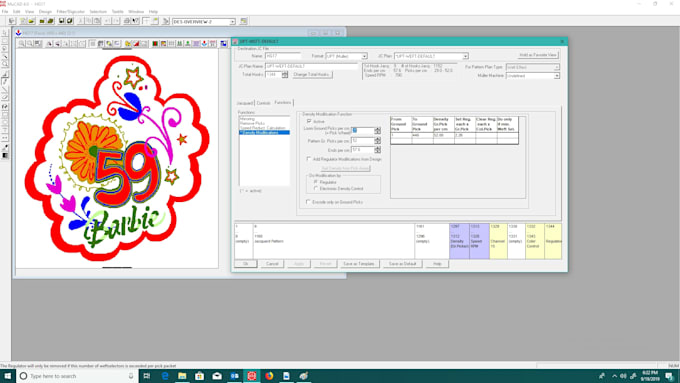Viewport: 680px width, 383px height.
Task: Click the first icon in main toolbar
Action: coord(12,21)
